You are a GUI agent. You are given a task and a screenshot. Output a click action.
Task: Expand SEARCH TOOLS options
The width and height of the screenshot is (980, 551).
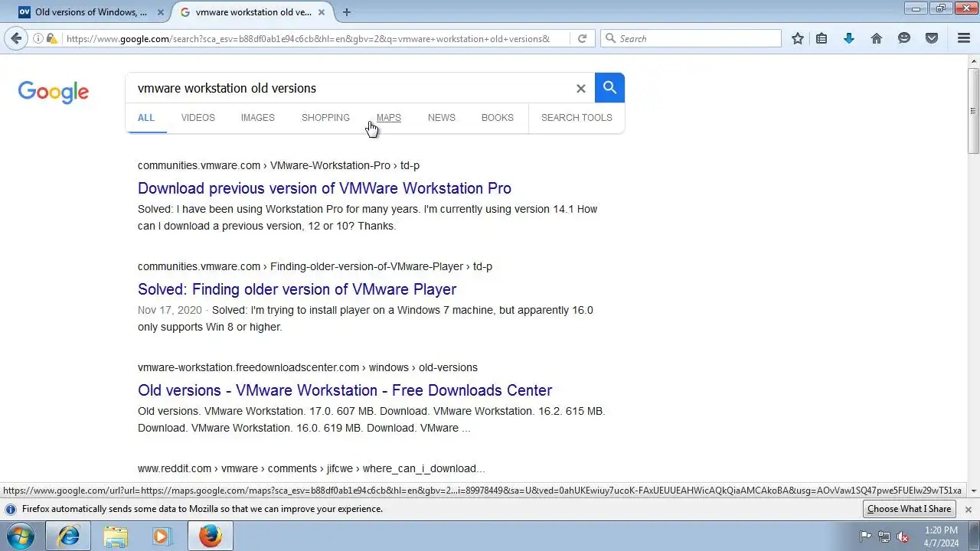577,118
